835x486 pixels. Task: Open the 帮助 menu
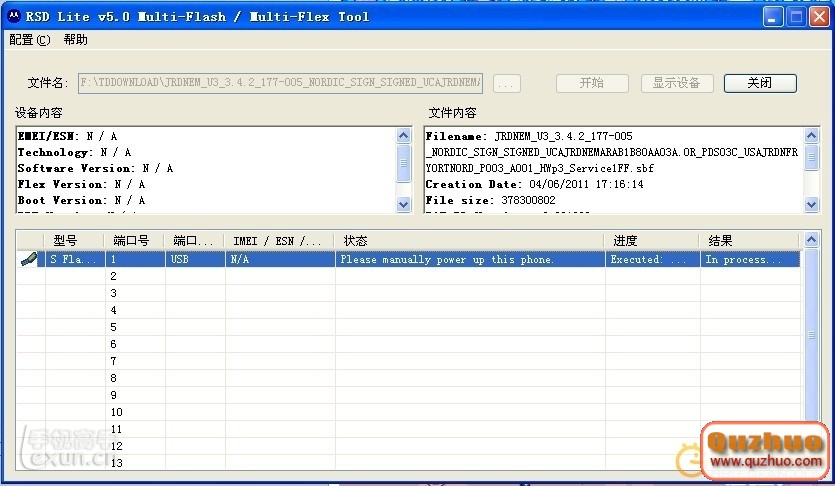(x=76, y=40)
